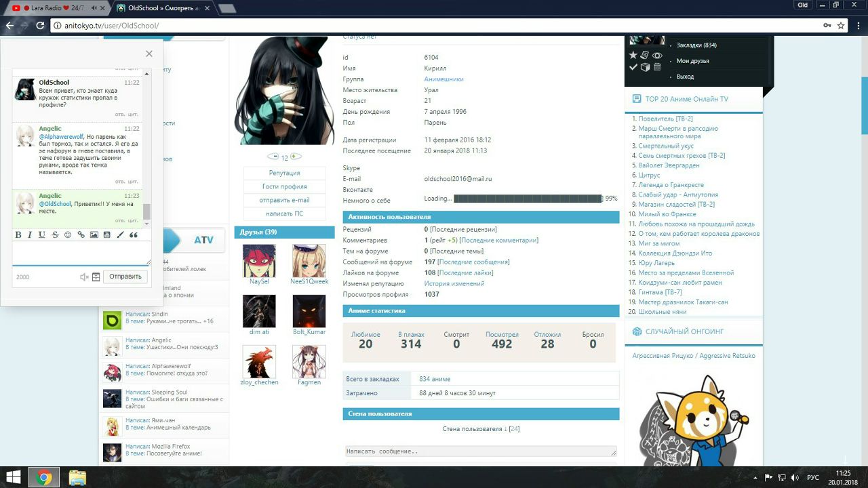Click the написать ПС button

pos(284,213)
